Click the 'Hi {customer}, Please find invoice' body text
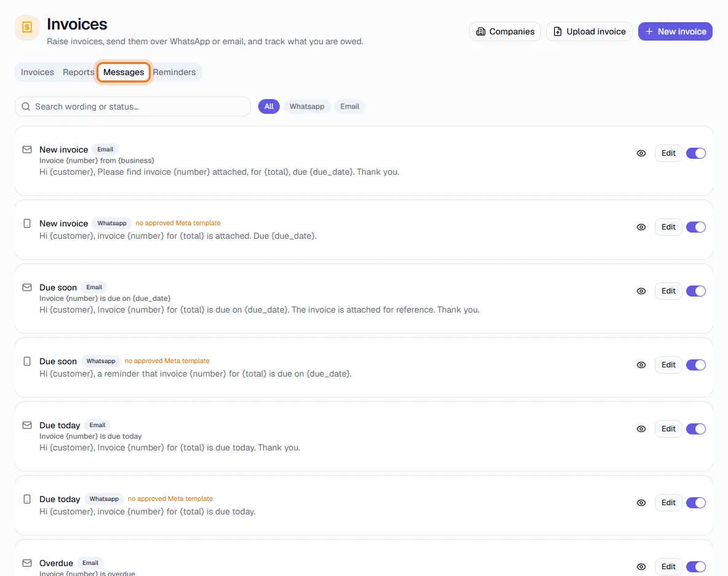Image resolution: width=728 pixels, height=576 pixels. pyautogui.click(x=219, y=172)
